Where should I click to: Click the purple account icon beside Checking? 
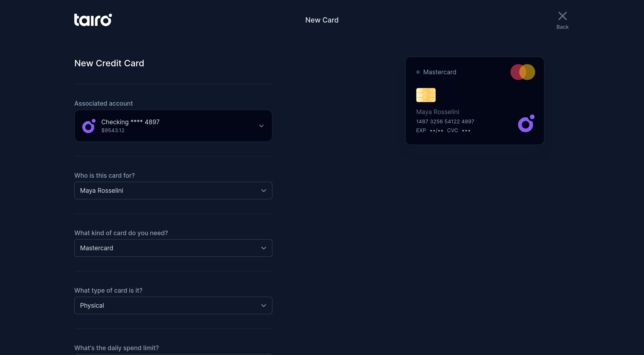tap(89, 126)
